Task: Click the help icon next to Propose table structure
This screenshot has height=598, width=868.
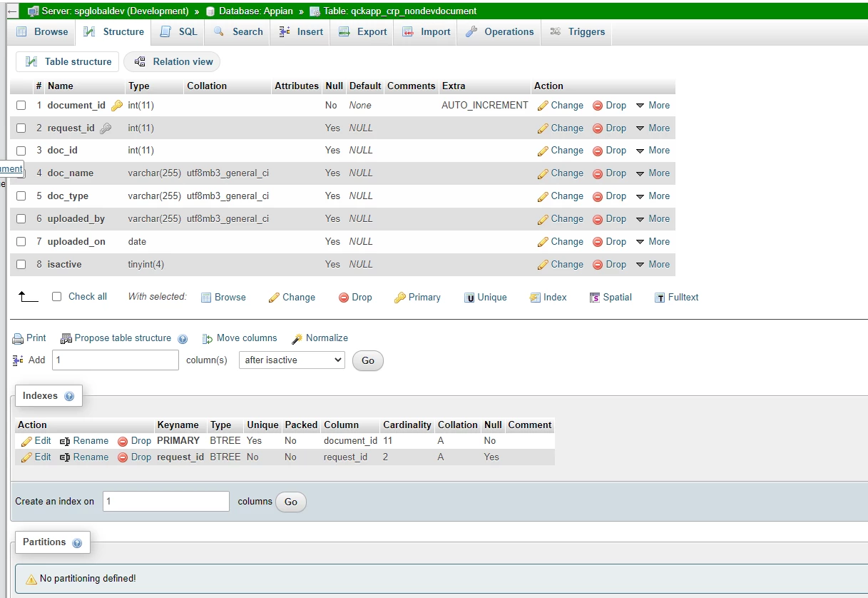Action: pos(183,339)
